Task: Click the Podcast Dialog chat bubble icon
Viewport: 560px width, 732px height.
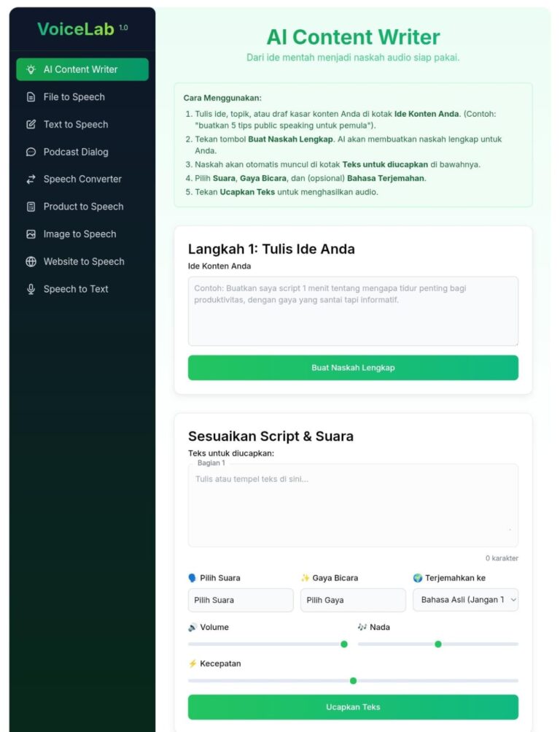Action: coord(31,152)
